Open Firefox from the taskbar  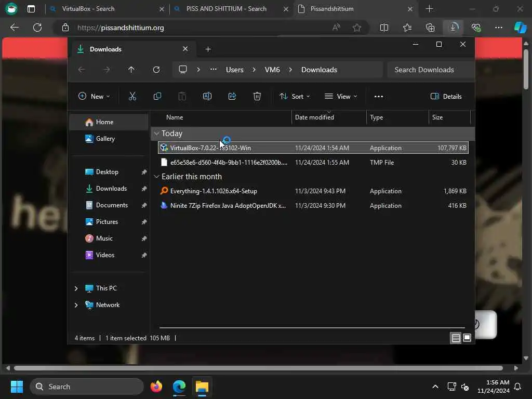(x=156, y=387)
